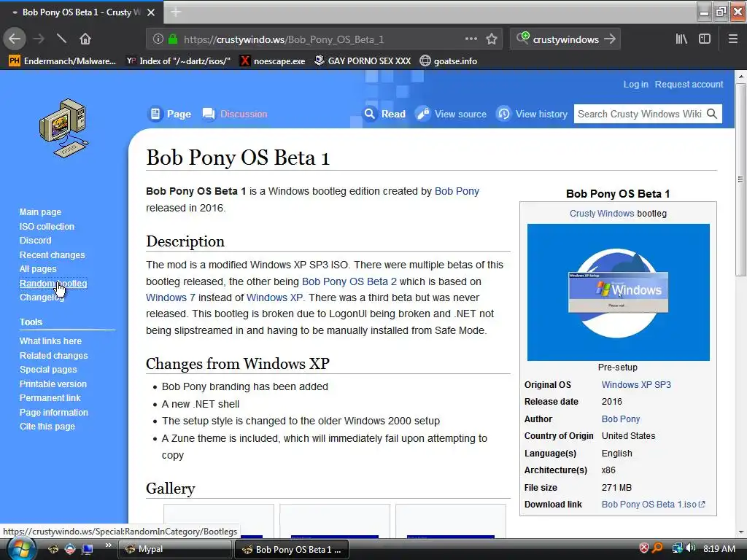Click the page vertical scrollbar thumb
Image resolution: width=747 pixels, height=560 pixels.
[740, 180]
